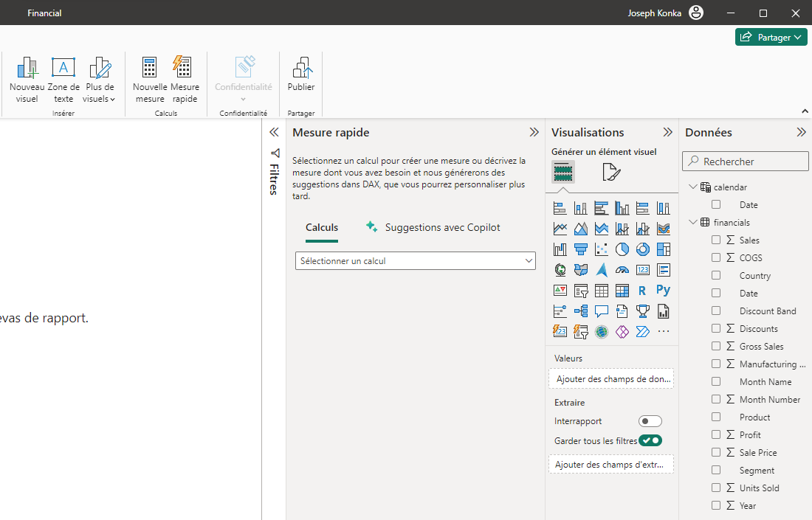Enable the Interrapport toggle
The image size is (812, 520).
[x=650, y=421]
